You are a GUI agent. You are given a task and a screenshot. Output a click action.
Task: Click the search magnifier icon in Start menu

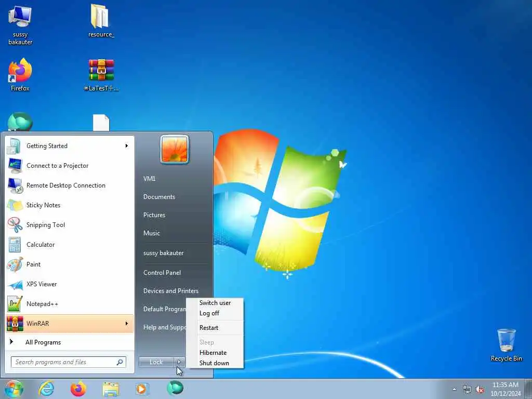pyautogui.click(x=120, y=362)
